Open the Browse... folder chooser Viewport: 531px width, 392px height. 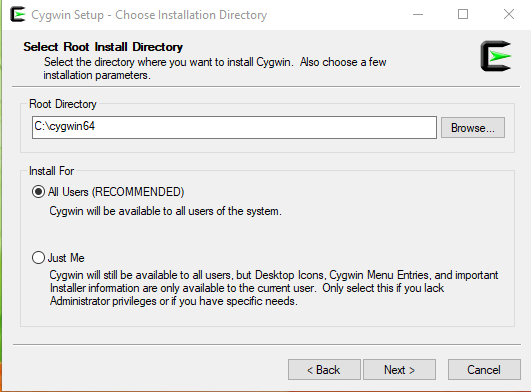pyautogui.click(x=473, y=128)
